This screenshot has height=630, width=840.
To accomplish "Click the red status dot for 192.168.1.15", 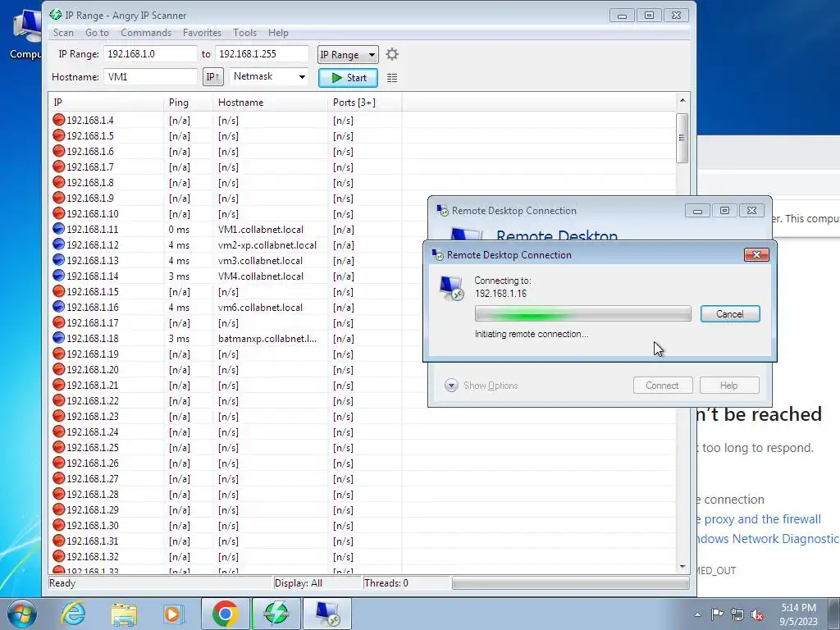I will [x=58, y=291].
